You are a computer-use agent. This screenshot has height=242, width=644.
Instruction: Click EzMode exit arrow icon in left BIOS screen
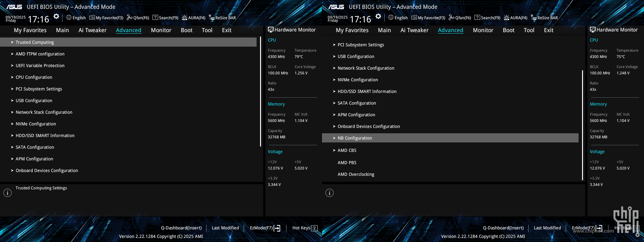277,228
